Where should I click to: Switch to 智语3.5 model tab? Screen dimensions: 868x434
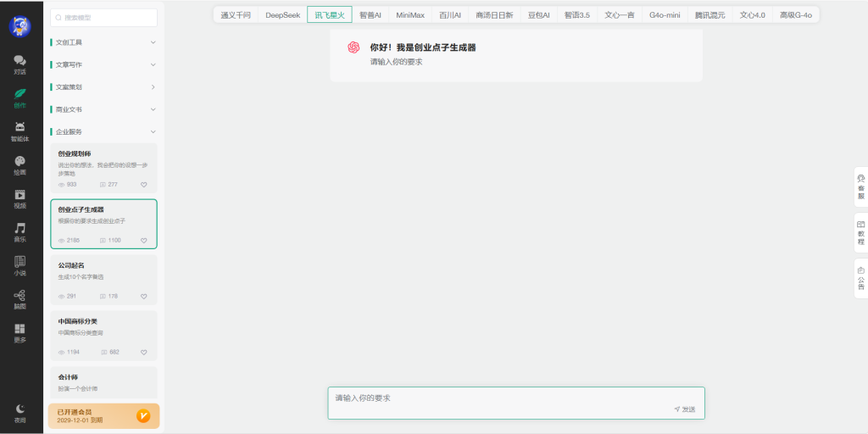pos(577,15)
